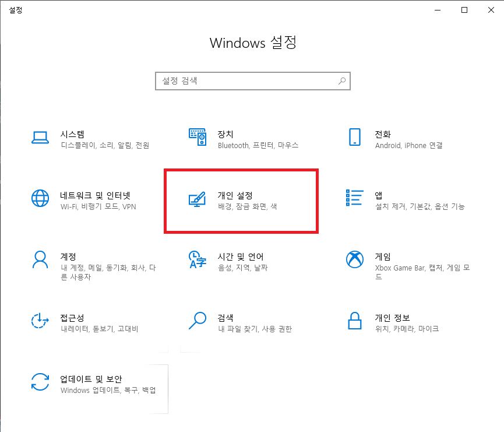Click the 앱 list icon

tap(354, 198)
